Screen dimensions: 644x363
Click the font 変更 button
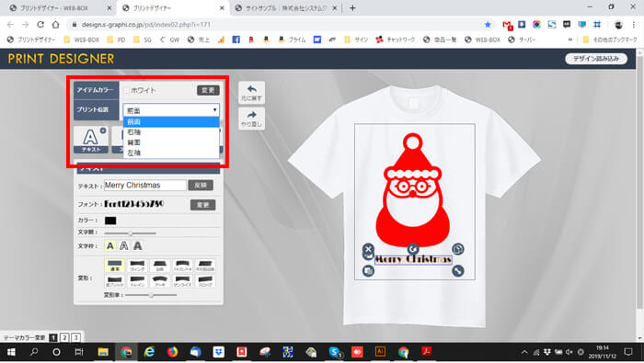[x=203, y=205]
